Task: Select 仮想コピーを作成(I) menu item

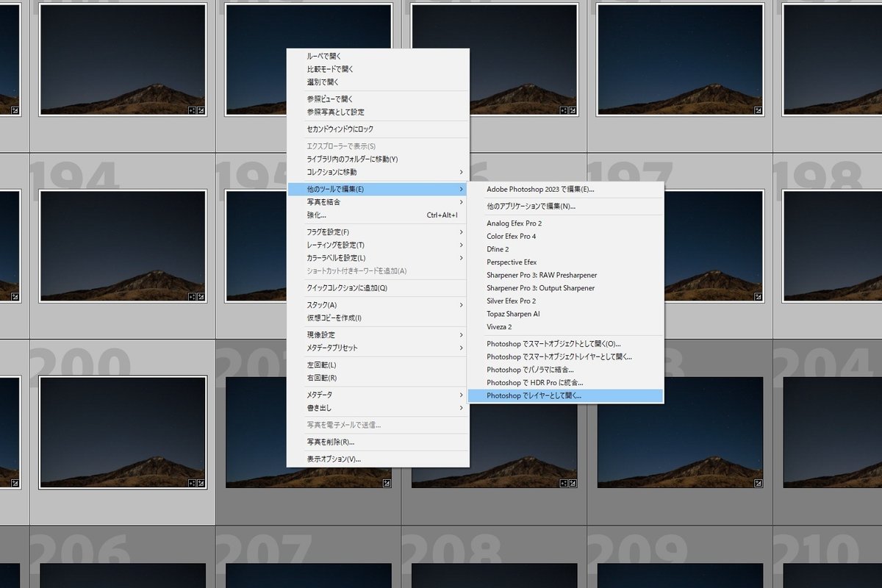Action: point(378,318)
